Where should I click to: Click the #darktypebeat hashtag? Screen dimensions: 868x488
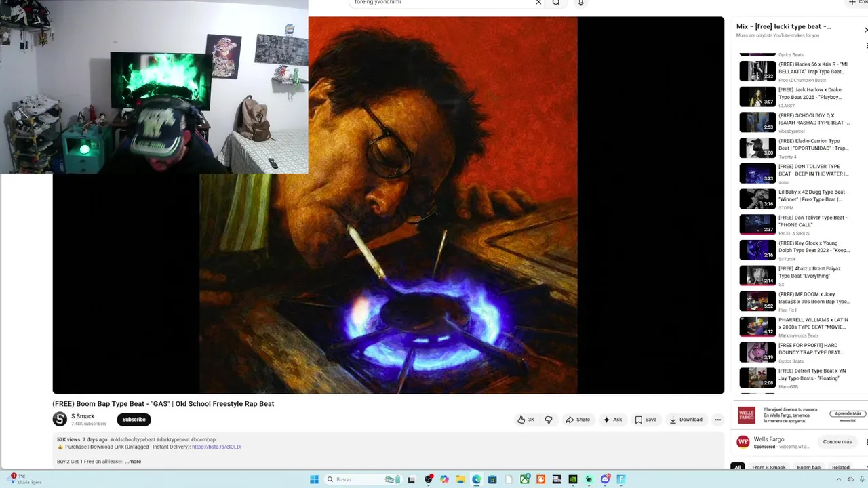pyautogui.click(x=173, y=439)
